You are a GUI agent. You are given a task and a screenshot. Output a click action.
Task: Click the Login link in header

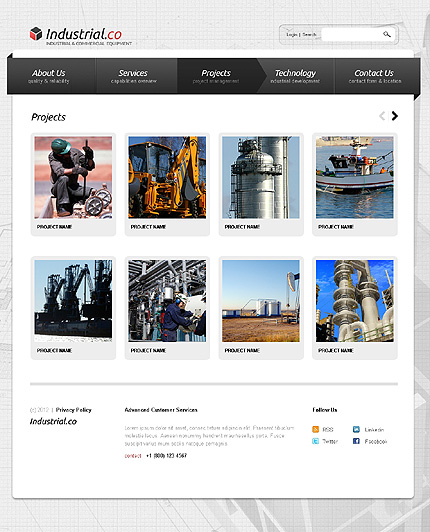(292, 35)
